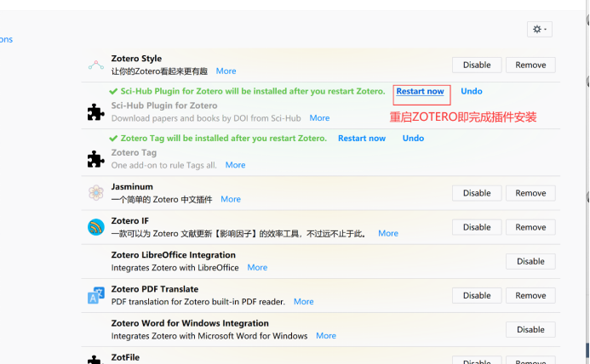Select the ZotFile title text
The image size is (590, 364).
tap(125, 357)
